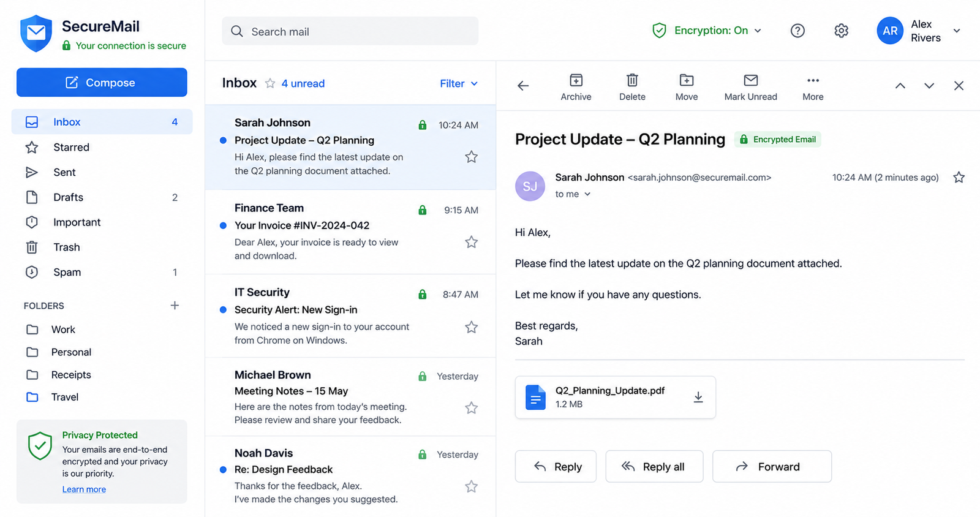Delete the open email
This screenshot has width=980, height=517.
point(632,88)
